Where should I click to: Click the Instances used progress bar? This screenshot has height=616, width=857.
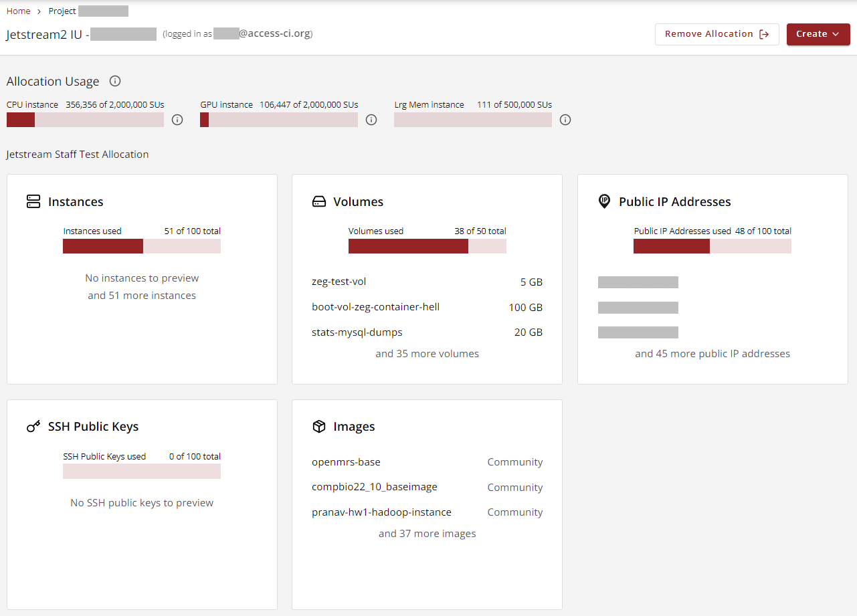coord(142,246)
